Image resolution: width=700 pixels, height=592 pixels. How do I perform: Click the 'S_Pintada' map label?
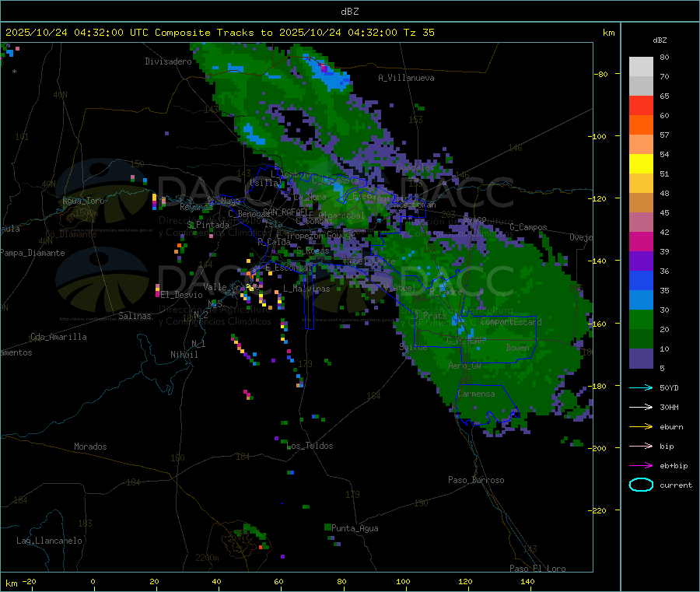click(208, 225)
